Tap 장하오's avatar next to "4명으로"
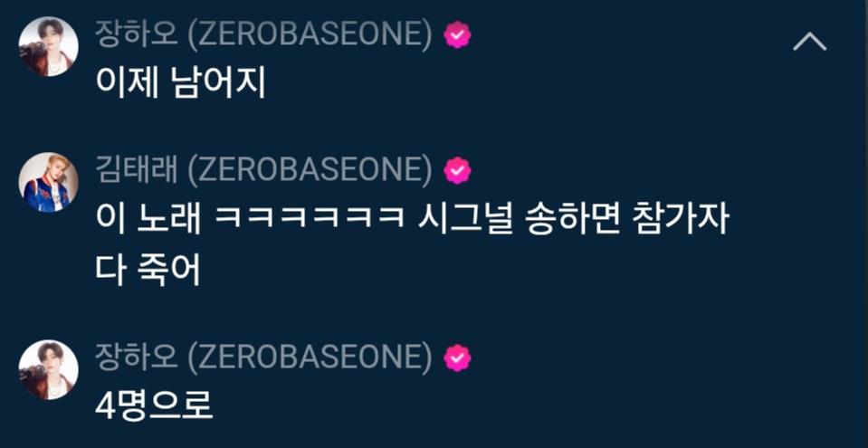This screenshot has width=868, height=448. 49,369
